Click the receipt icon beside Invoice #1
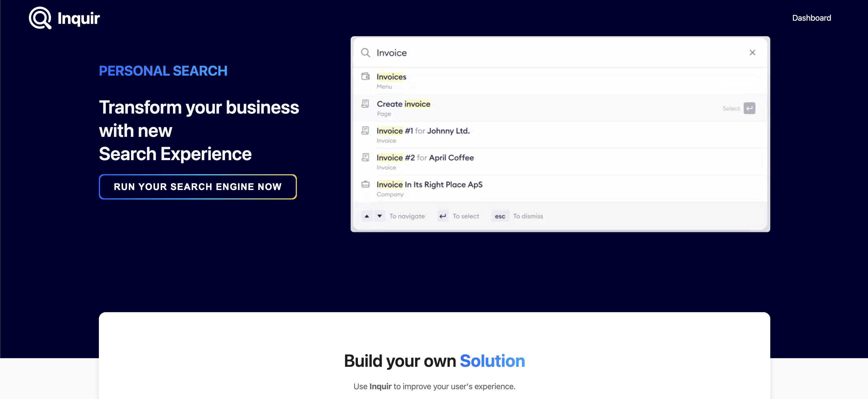Viewport: 868px width, 399px height. [x=365, y=131]
